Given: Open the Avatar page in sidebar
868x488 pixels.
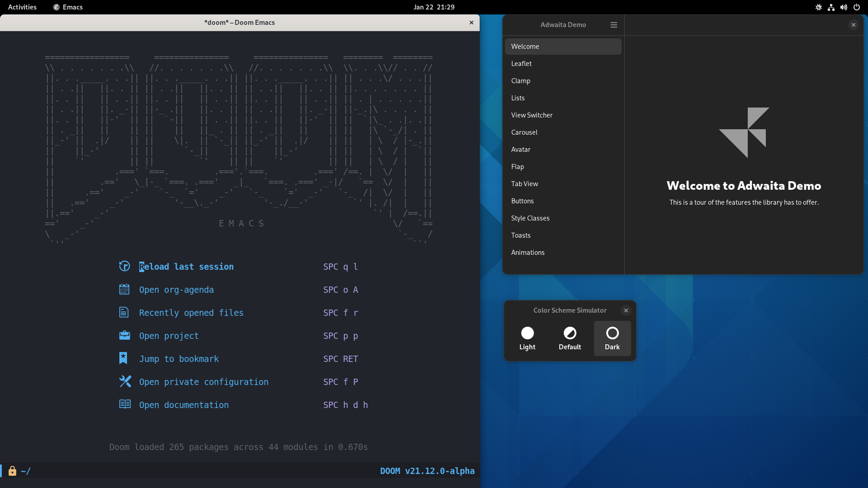Looking at the screenshot, I should coord(563,150).
